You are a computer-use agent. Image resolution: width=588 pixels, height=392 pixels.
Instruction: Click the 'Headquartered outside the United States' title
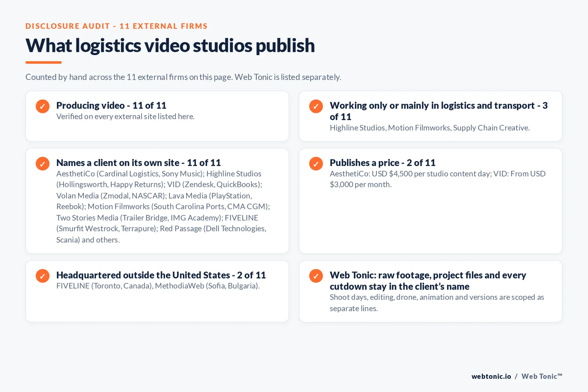coord(161,275)
